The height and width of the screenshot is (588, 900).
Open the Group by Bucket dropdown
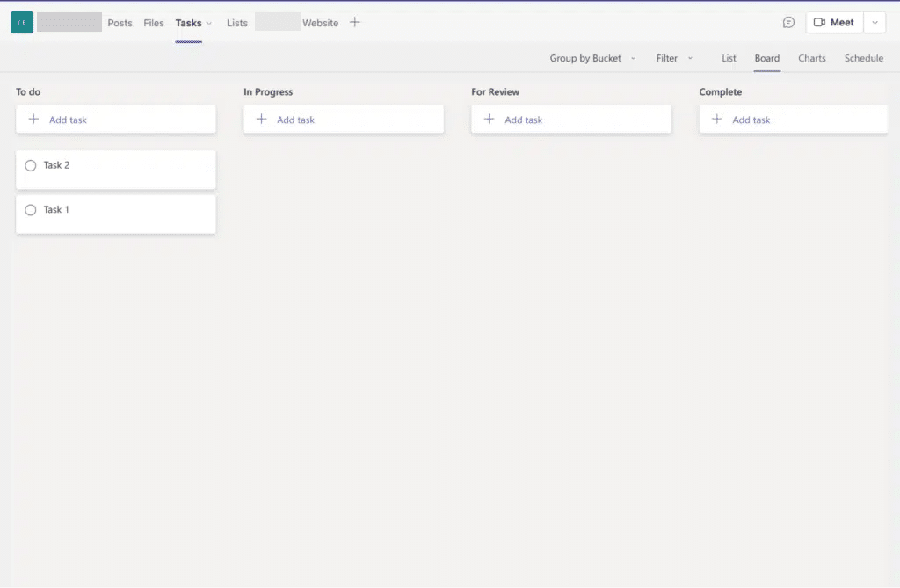(634, 58)
